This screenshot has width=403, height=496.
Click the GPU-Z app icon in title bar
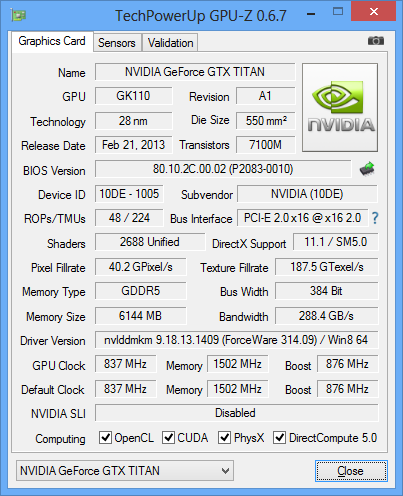tap(19, 15)
